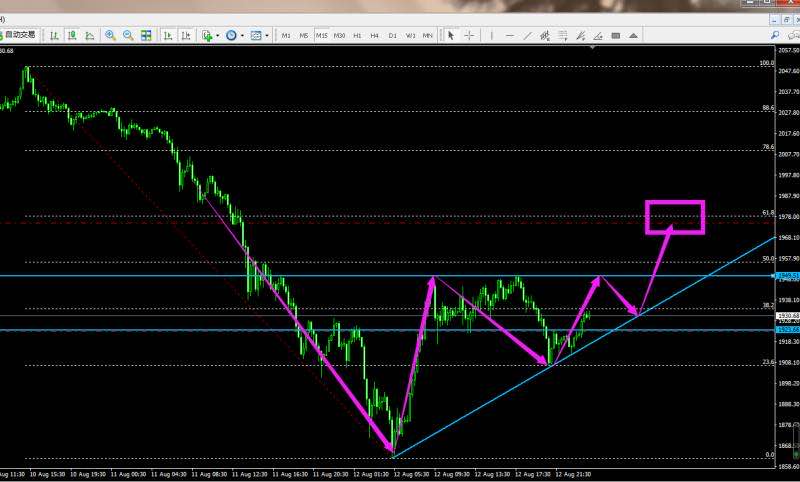Click the 23.6 Fibonacci level label
The width and height of the screenshot is (800, 482).
coord(768,362)
